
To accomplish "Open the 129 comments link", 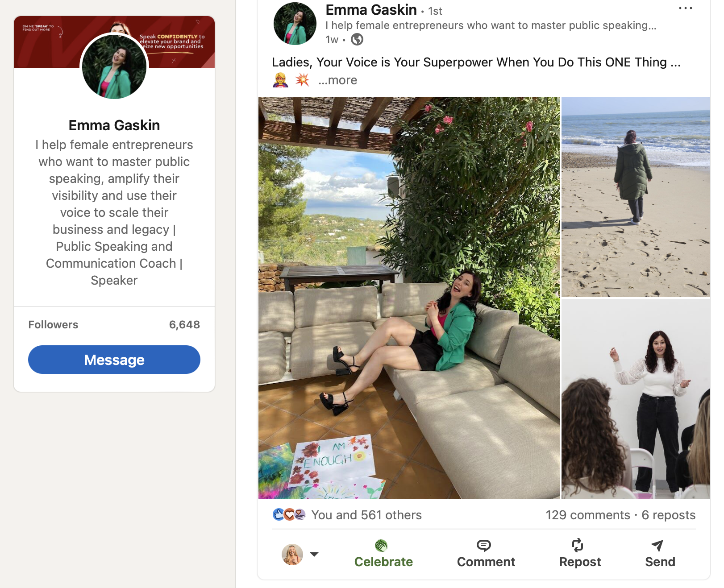I will pyautogui.click(x=587, y=515).
